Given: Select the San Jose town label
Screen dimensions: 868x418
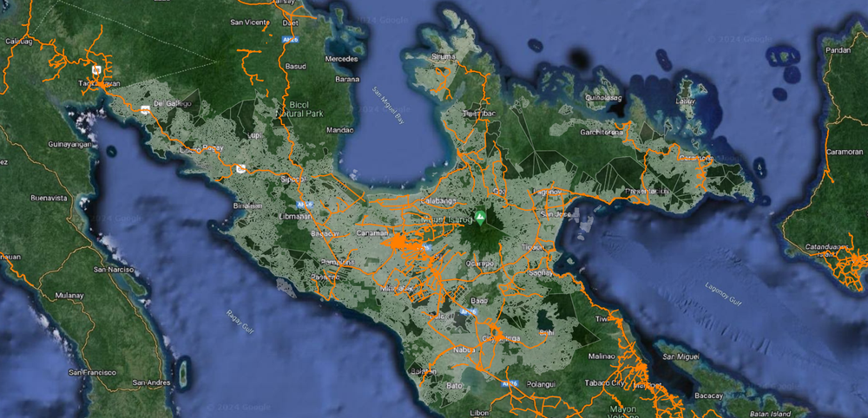Looking at the screenshot, I should (x=556, y=214).
